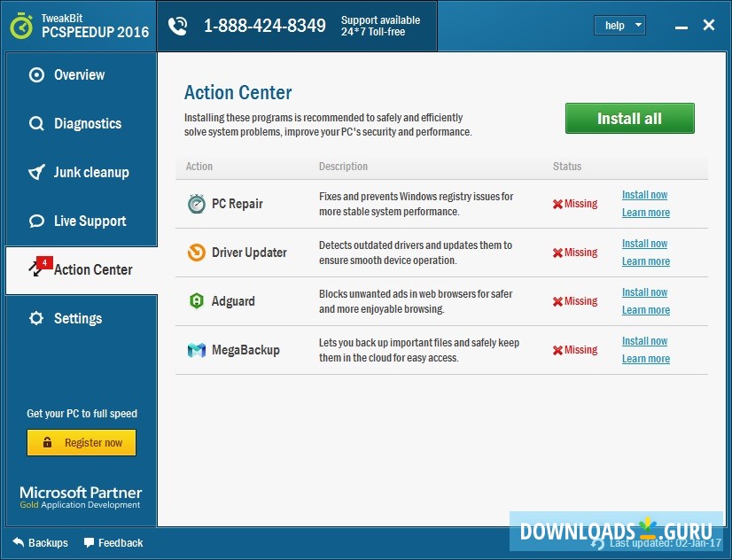Click the red X beside Driver Updater status
Screen dimensions: 732x560
click(x=557, y=253)
